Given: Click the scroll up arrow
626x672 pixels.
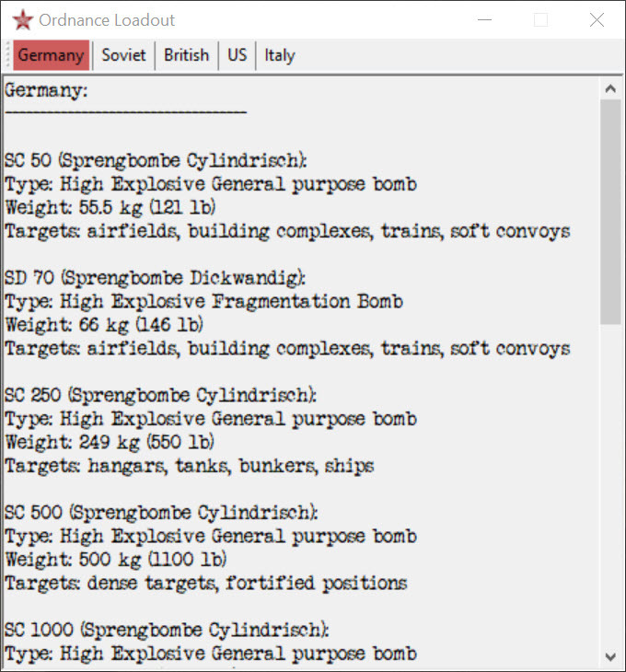Looking at the screenshot, I should 609,89.
